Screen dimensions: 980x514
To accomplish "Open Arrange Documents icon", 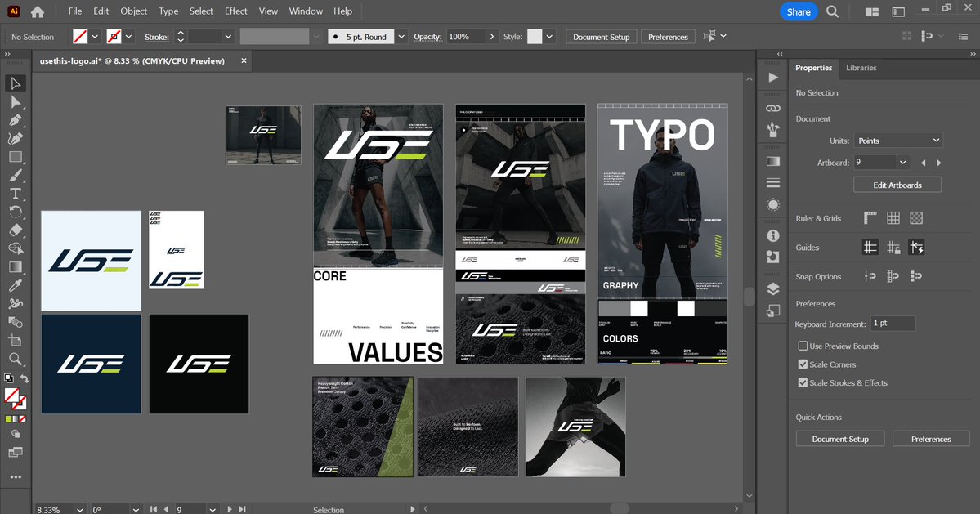I will pos(872,11).
